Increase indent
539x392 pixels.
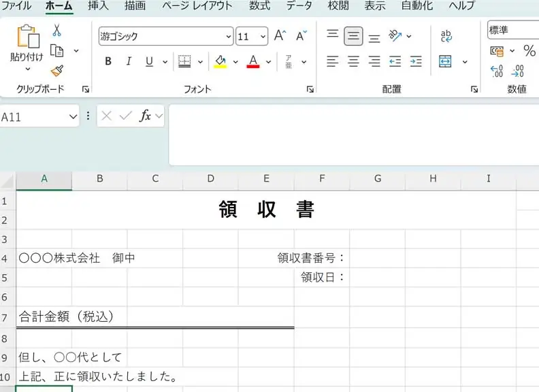416,61
